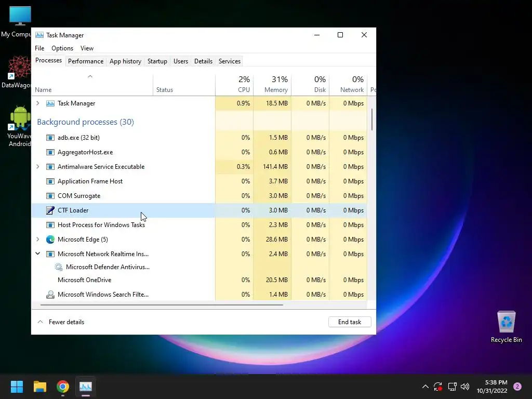The height and width of the screenshot is (399, 532).
Task: Click the AggregatorHost.exe process icon
Action: click(x=50, y=152)
